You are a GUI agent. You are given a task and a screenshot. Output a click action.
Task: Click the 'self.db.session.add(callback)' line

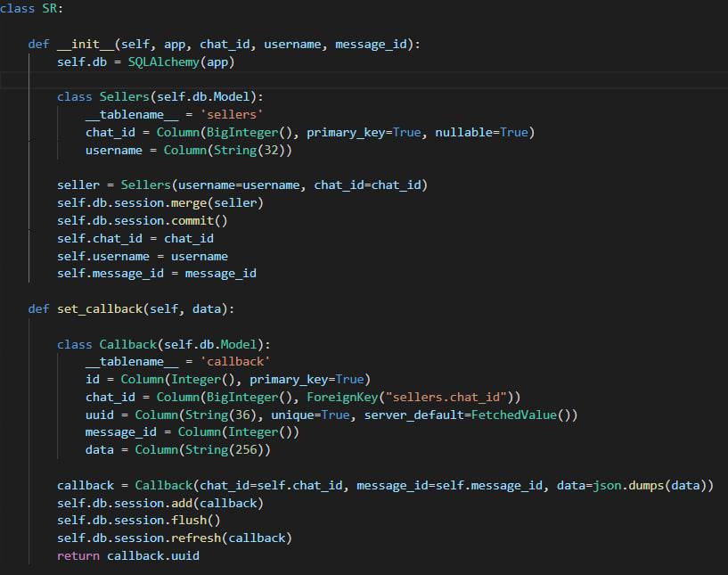pyautogui.click(x=160, y=503)
